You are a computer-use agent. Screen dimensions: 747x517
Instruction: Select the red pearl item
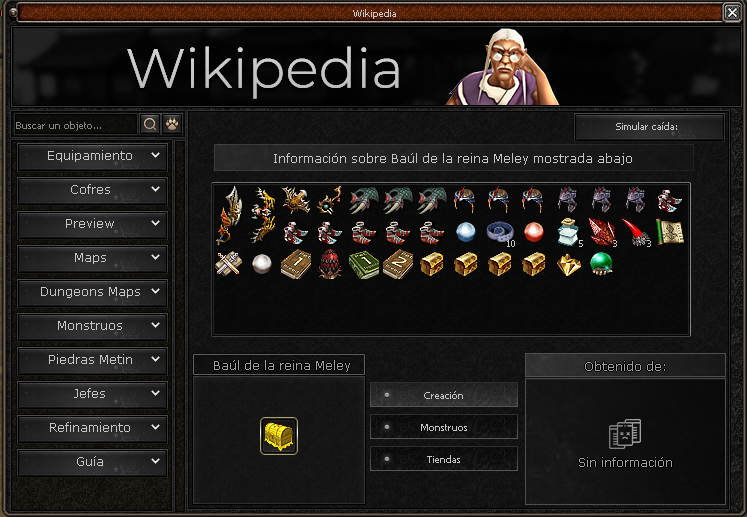[534, 233]
